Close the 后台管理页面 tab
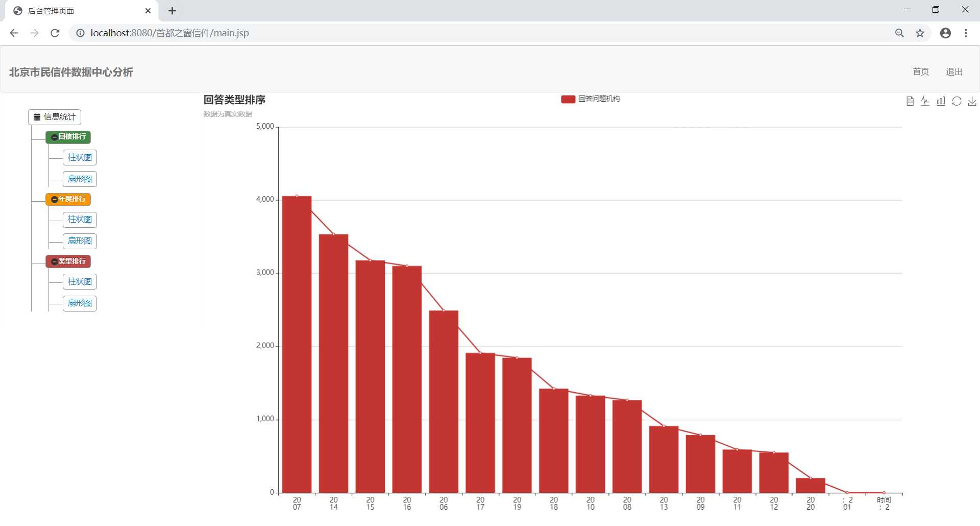Screen dimensions: 980x526 [148, 11]
